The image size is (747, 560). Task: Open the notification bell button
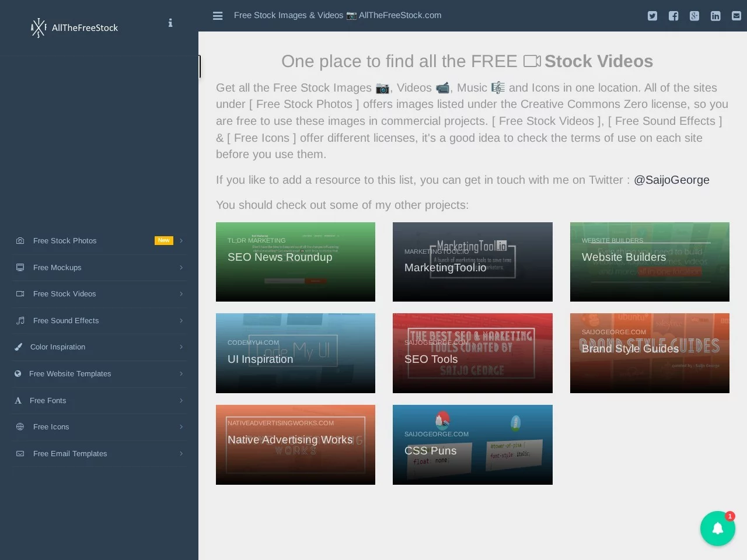coord(718,528)
